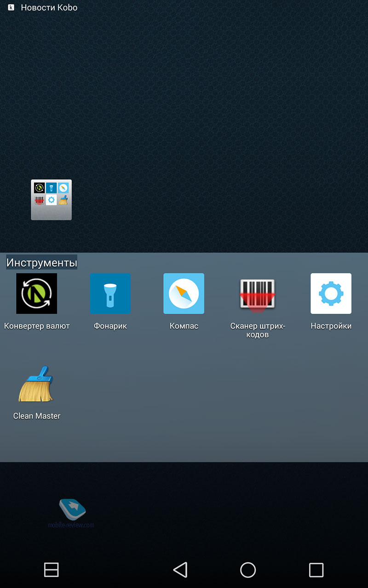This screenshot has height=588, width=368.
Task: Open Настройки settings app
Action: pos(331,294)
